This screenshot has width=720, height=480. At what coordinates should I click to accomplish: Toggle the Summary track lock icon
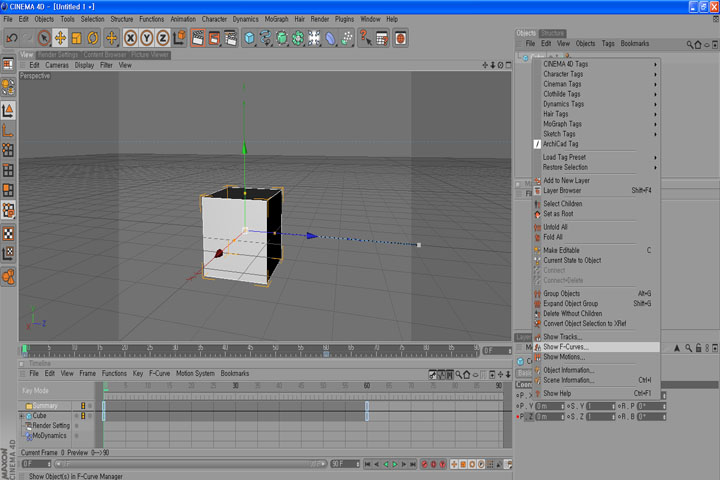click(x=83, y=406)
